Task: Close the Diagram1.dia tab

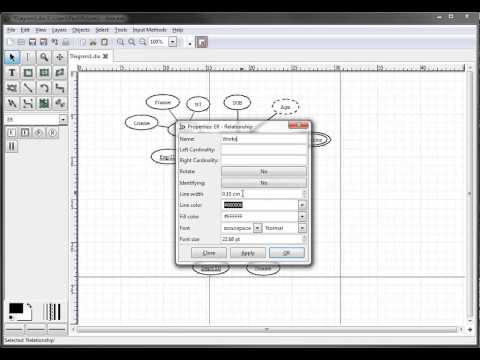Action: click(x=105, y=56)
